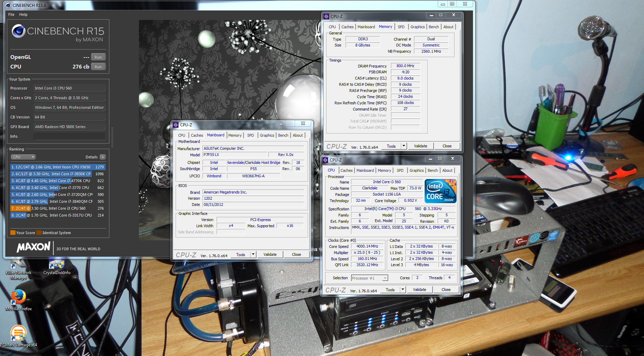Click CPU-Z title icon in Memory window

[326, 16]
